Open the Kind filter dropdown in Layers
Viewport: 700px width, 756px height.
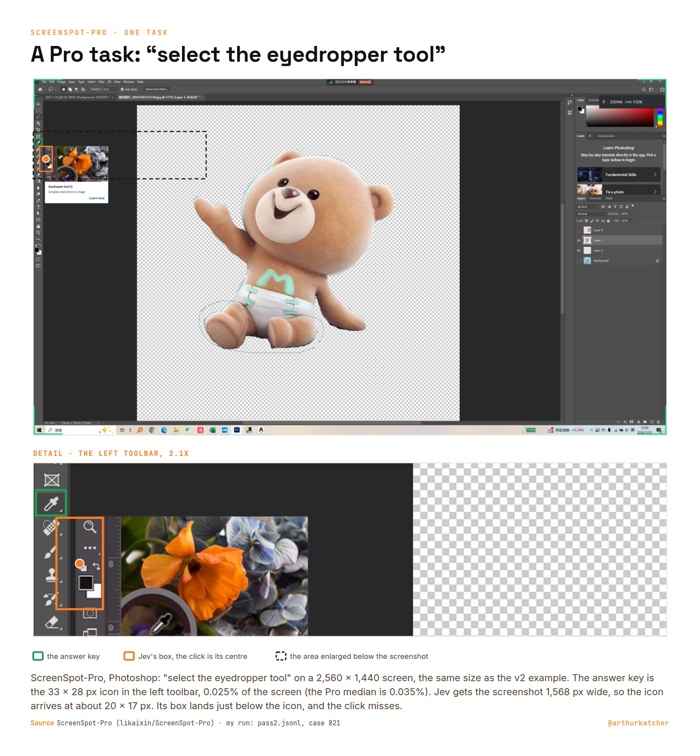point(588,207)
